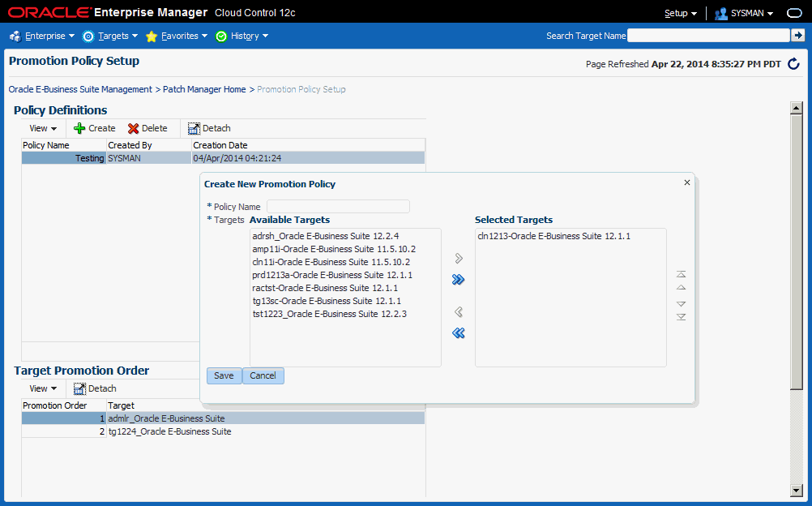The image size is (812, 506).
Task: Click the Creation Date column header
Action: (x=308, y=145)
